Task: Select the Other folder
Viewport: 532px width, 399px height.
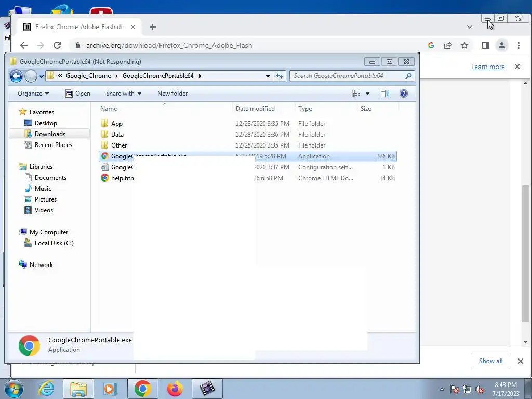Action: pyautogui.click(x=248, y=145)
